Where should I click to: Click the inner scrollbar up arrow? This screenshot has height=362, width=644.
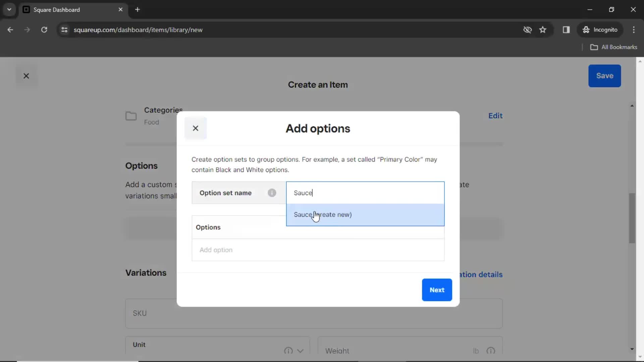(632, 106)
